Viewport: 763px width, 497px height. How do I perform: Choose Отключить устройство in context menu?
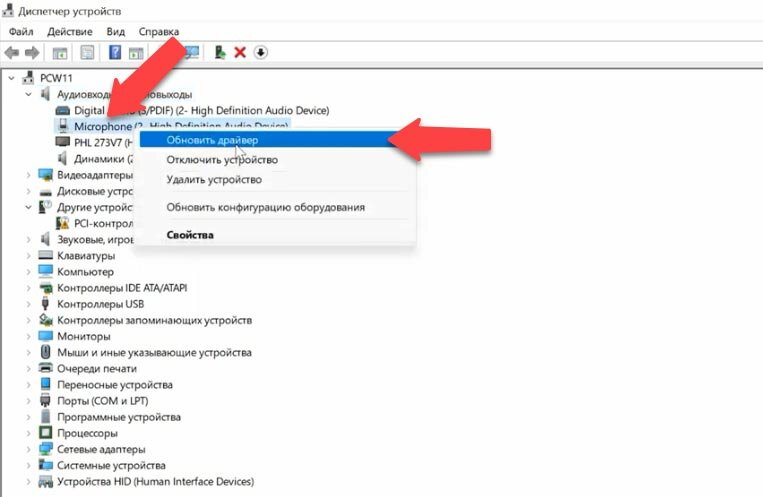point(275,160)
